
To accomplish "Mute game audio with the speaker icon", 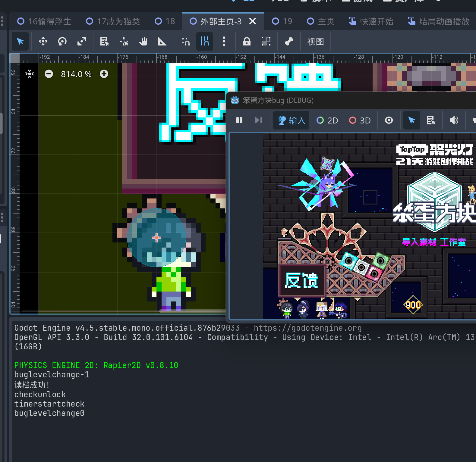I will tap(454, 120).
